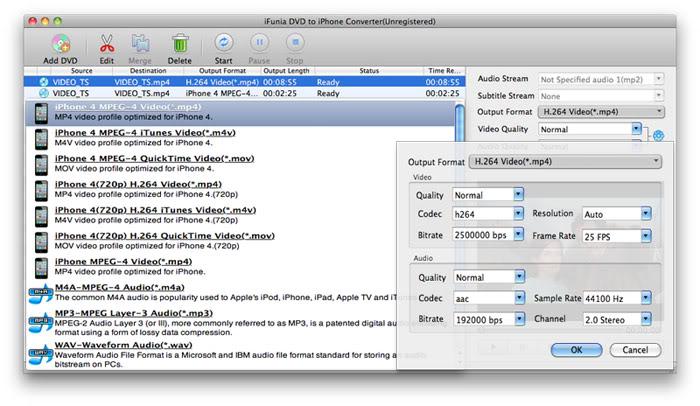The height and width of the screenshot is (406, 700).
Task: Click iPhone 4(720p) iTunes m4v phone icon
Action: (x=41, y=217)
